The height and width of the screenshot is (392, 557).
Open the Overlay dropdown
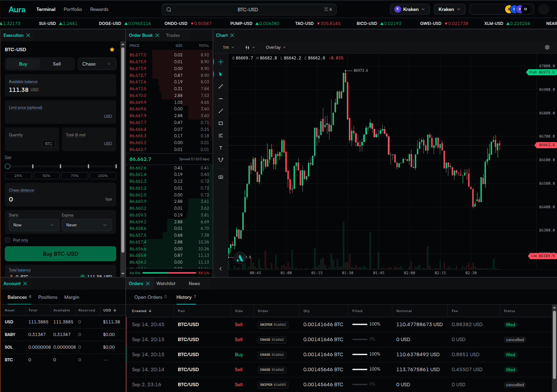click(276, 47)
